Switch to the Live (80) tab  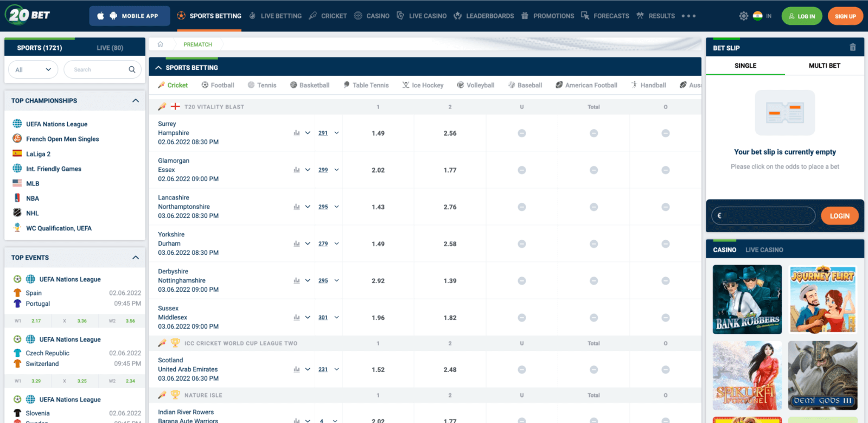110,48
